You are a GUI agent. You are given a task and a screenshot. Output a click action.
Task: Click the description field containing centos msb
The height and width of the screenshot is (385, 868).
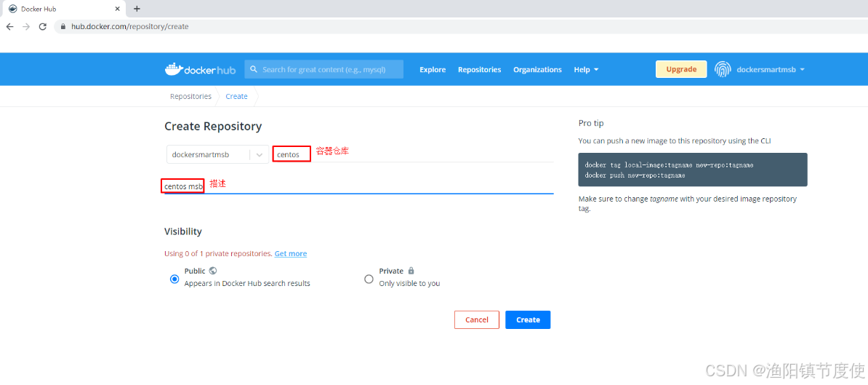point(358,186)
